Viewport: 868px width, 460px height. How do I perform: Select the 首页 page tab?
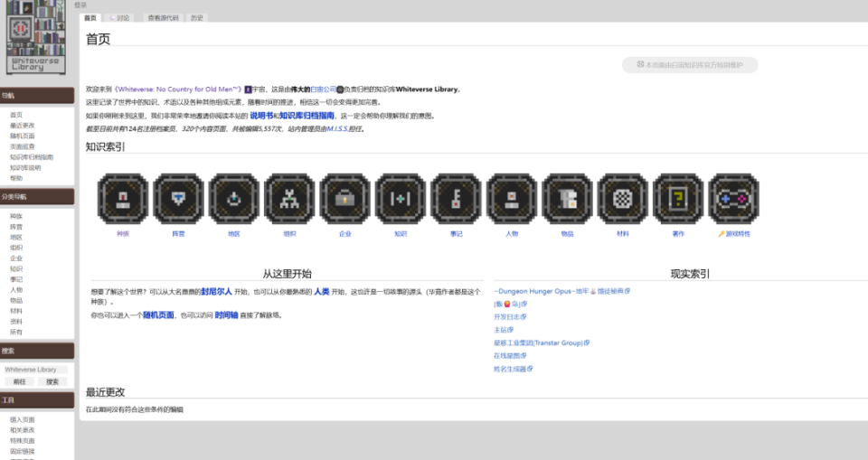point(90,18)
